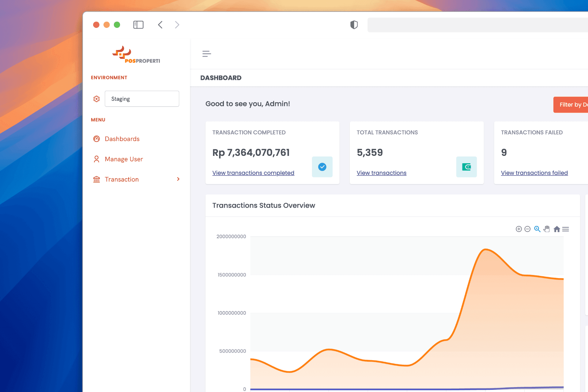Click the chart zoom out icon

pos(527,229)
